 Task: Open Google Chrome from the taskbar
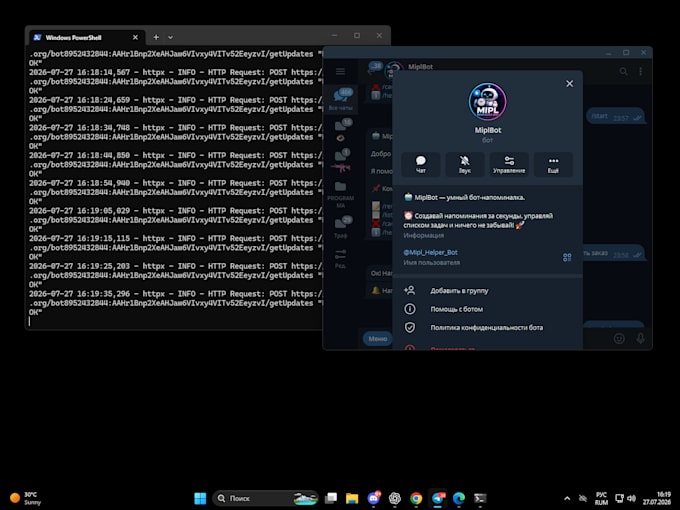click(416, 498)
